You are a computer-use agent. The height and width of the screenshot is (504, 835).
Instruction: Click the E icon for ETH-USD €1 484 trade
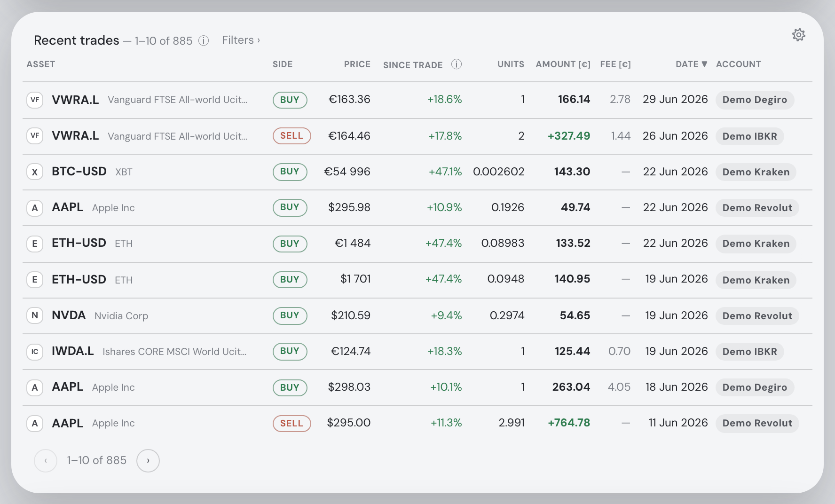pos(35,244)
